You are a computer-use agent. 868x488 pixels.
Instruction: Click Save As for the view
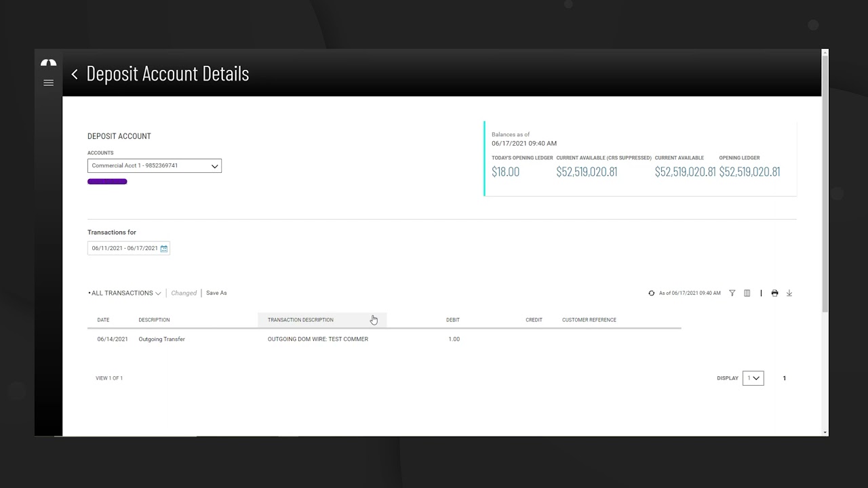(216, 293)
